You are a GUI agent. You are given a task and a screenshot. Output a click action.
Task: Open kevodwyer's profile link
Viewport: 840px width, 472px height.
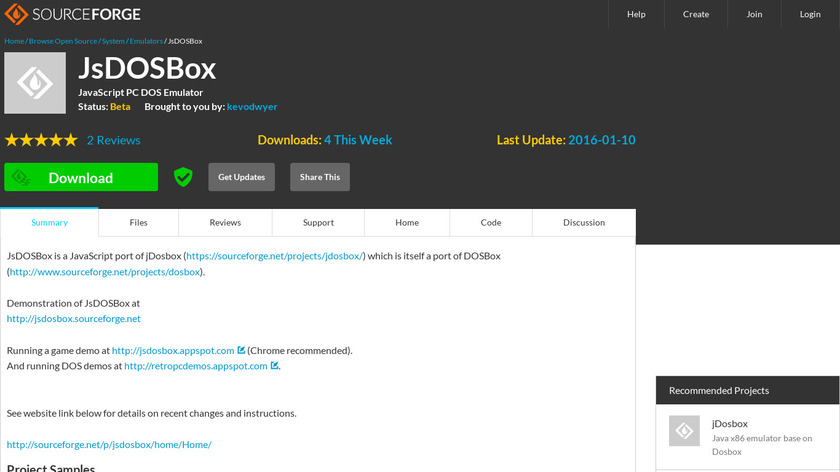coord(252,107)
